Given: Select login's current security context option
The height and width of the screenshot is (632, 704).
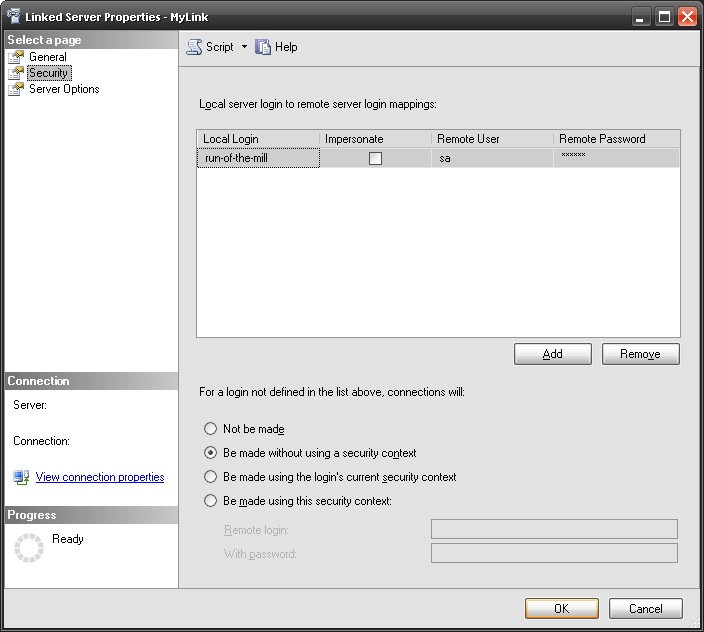Looking at the screenshot, I should pos(210,477).
